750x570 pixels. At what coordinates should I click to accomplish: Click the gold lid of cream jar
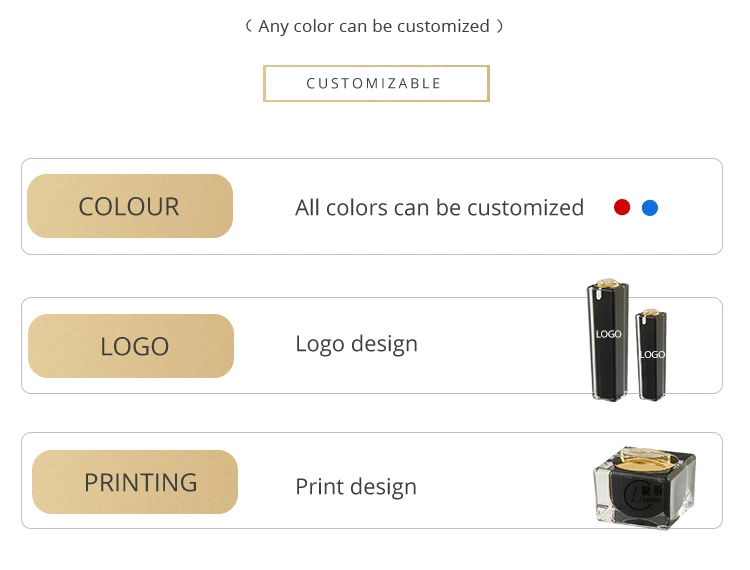647,458
